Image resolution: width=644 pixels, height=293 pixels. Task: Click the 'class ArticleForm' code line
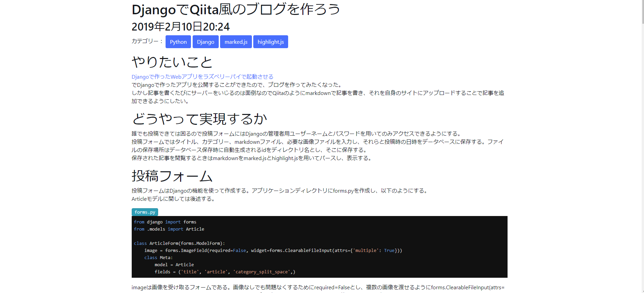click(x=179, y=243)
